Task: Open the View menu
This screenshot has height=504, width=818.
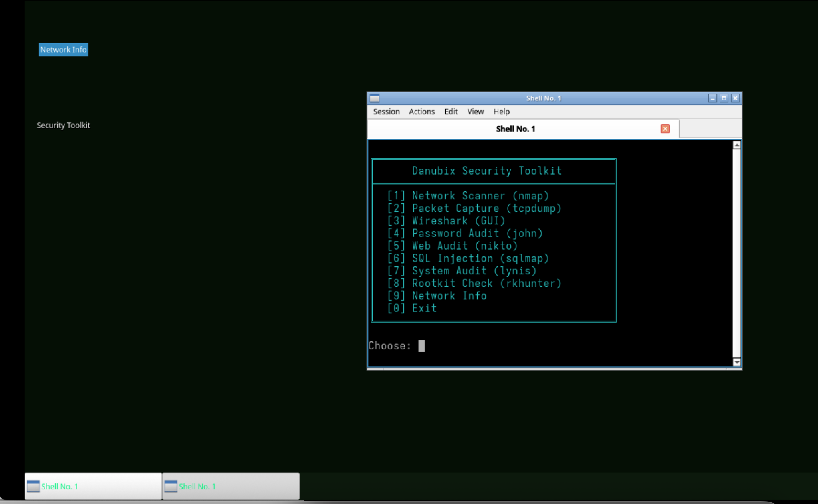Action: pos(475,112)
